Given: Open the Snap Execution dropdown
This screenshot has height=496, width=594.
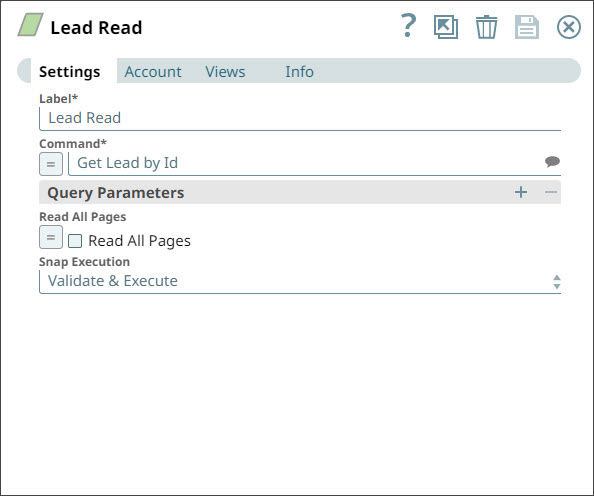Looking at the screenshot, I should click(300, 282).
